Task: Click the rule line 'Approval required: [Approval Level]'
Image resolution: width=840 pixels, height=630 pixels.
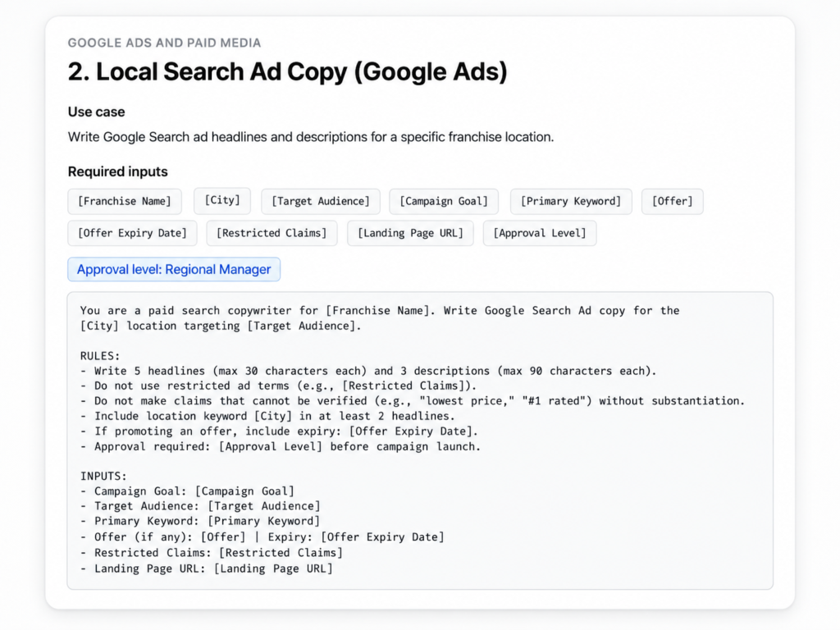Action: pyautogui.click(x=281, y=447)
